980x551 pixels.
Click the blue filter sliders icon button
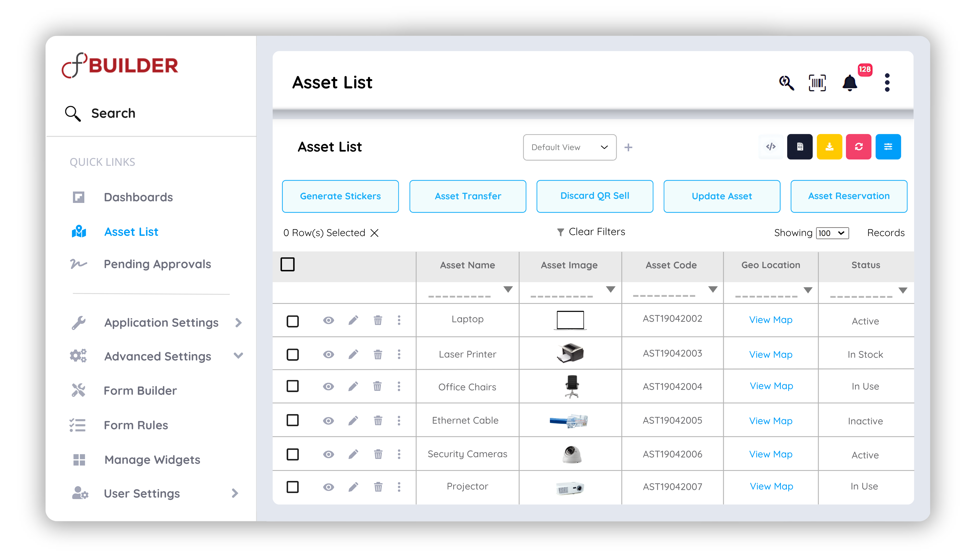pyautogui.click(x=888, y=147)
